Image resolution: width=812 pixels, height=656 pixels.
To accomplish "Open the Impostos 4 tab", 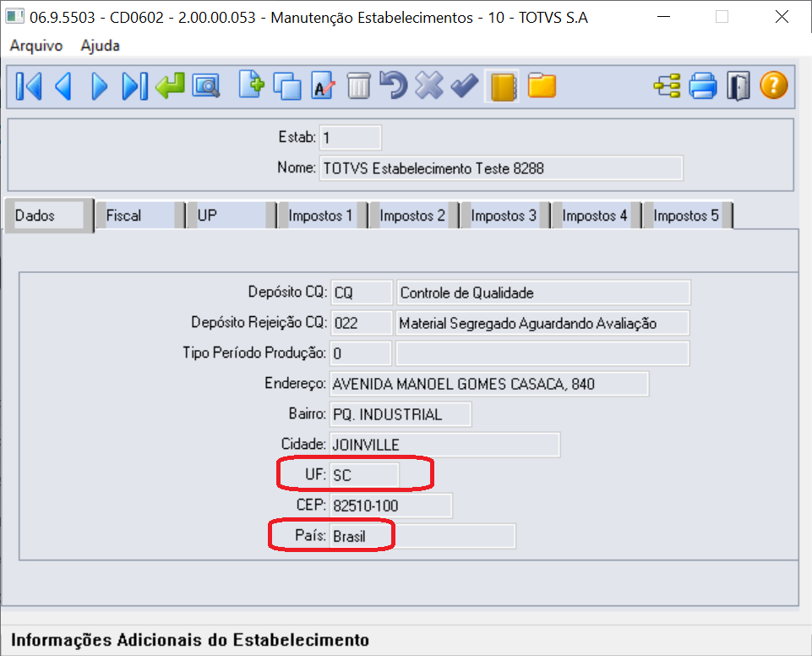I will pos(596,216).
